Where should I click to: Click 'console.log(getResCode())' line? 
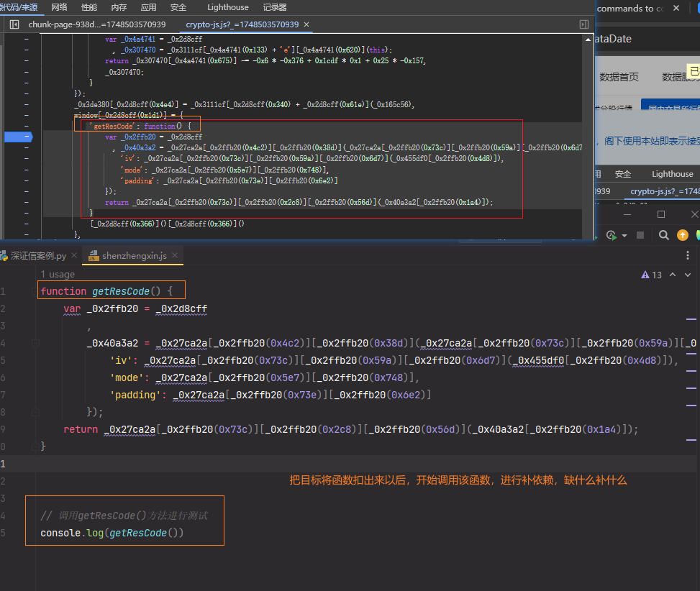112,533
